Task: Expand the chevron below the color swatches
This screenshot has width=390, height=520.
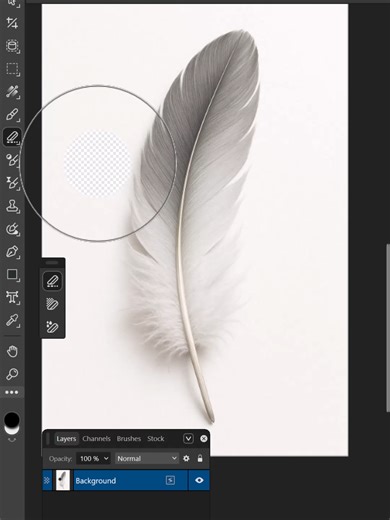Action: pos(12,440)
